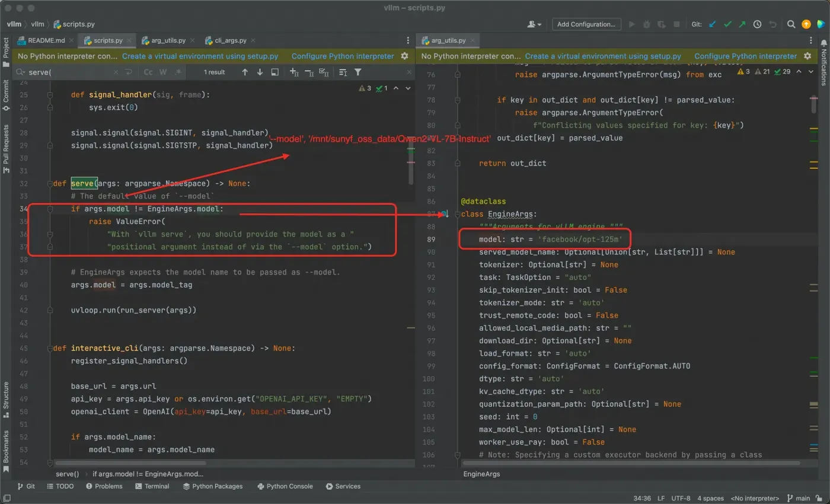Click Add Configuration... button
Screen dimensions: 830x504
[587, 24]
